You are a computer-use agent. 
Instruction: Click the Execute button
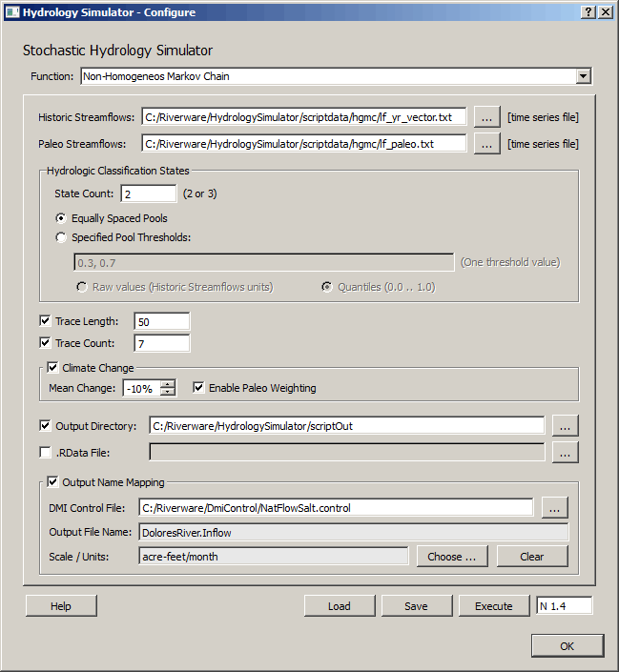pos(494,606)
